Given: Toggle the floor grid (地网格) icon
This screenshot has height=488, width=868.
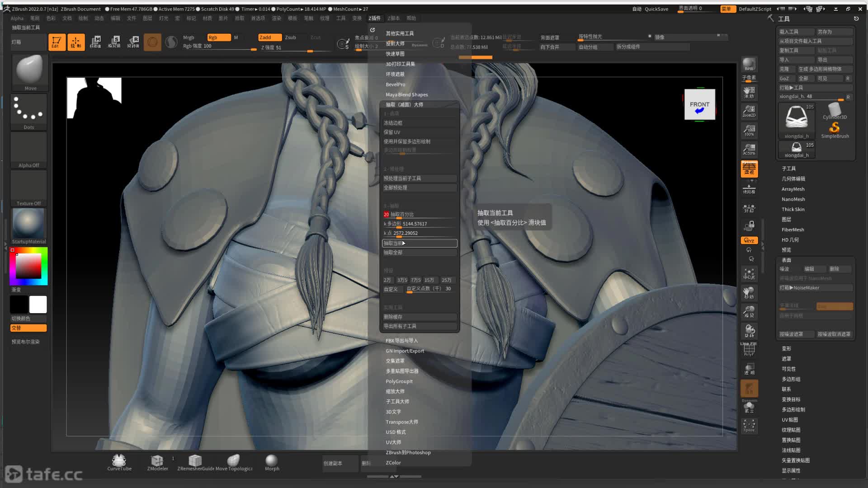Looking at the screenshot, I should coord(749,188).
